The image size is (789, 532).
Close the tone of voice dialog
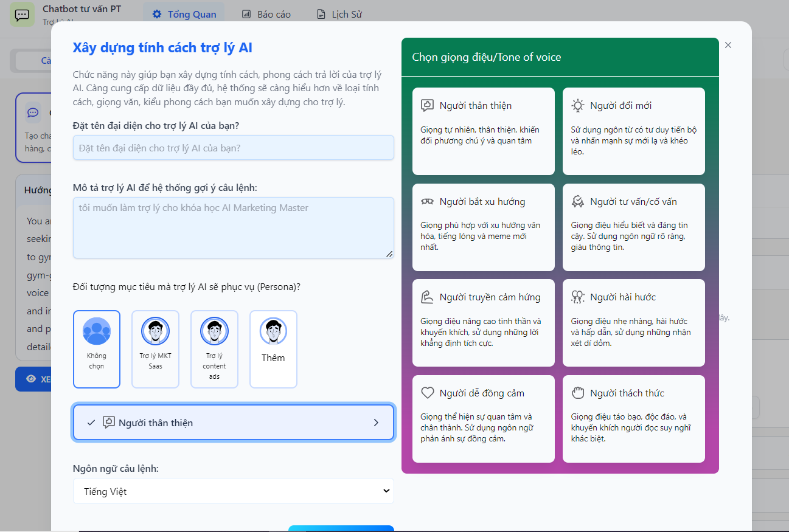[728, 45]
